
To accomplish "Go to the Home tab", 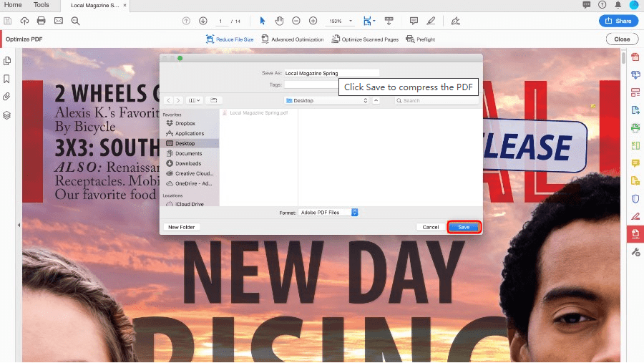I will click(13, 5).
